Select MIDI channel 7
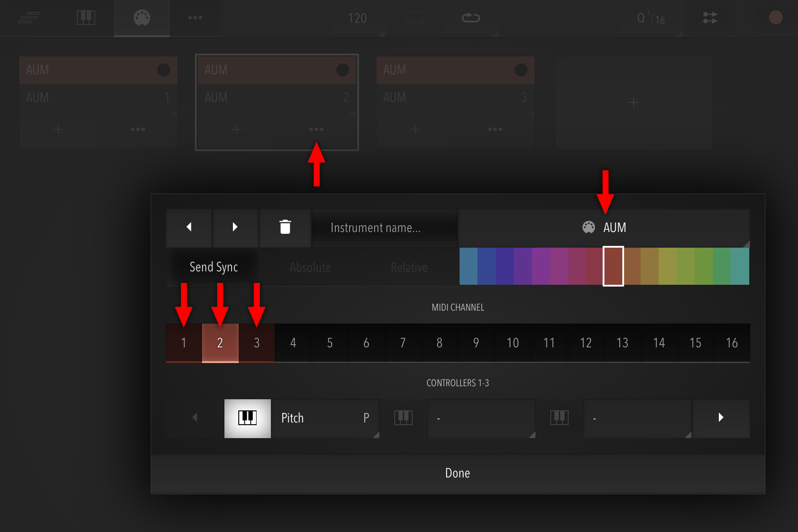 tap(403, 343)
